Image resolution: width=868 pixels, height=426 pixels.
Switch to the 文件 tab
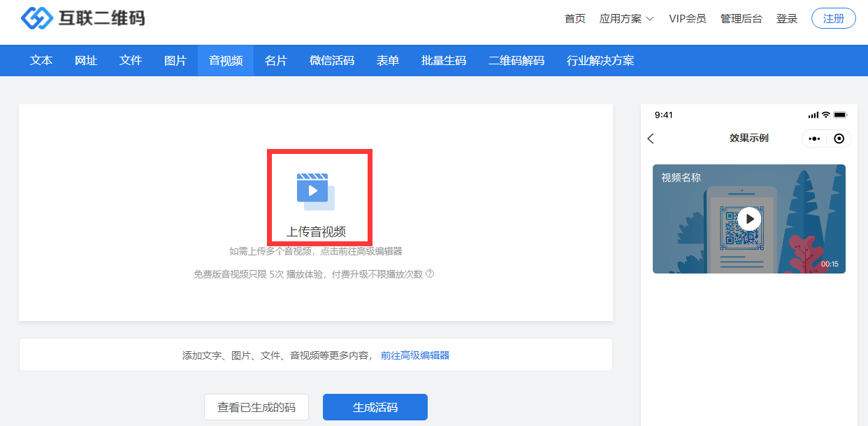[131, 61]
